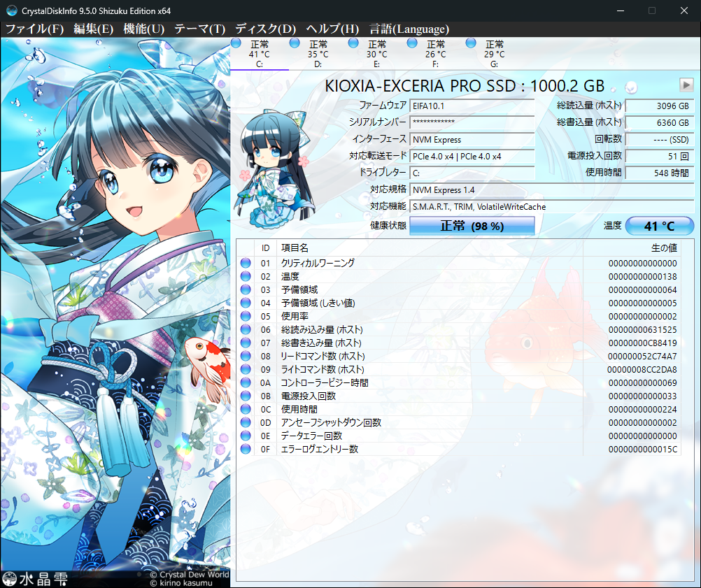Click the features field S.M.A.R.T., TRIM, VolatileWriteCache
The image size is (701, 588).
552,207
